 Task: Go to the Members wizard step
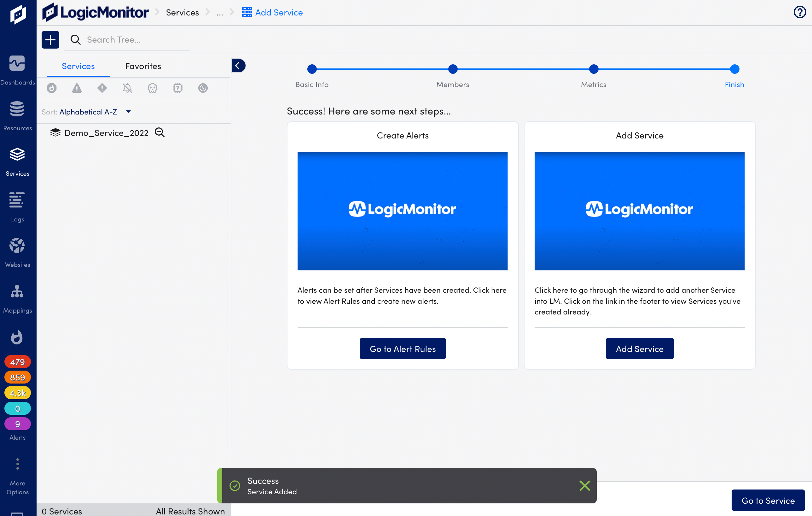click(453, 69)
